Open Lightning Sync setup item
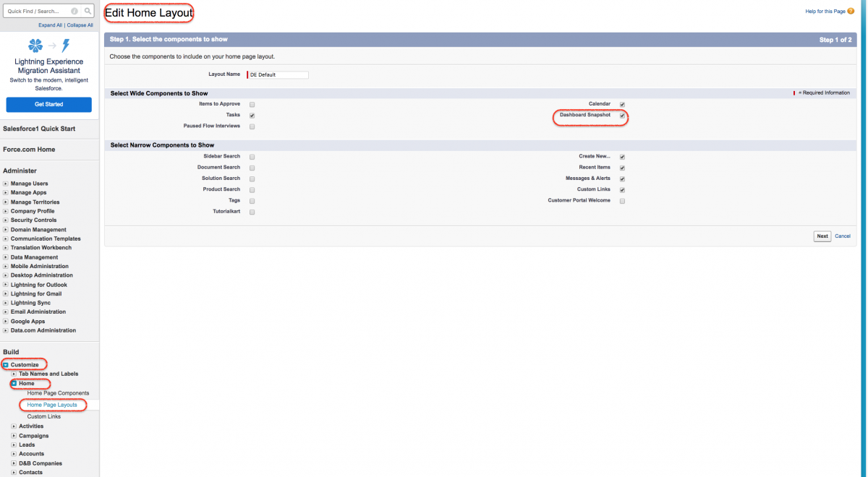 tap(31, 303)
